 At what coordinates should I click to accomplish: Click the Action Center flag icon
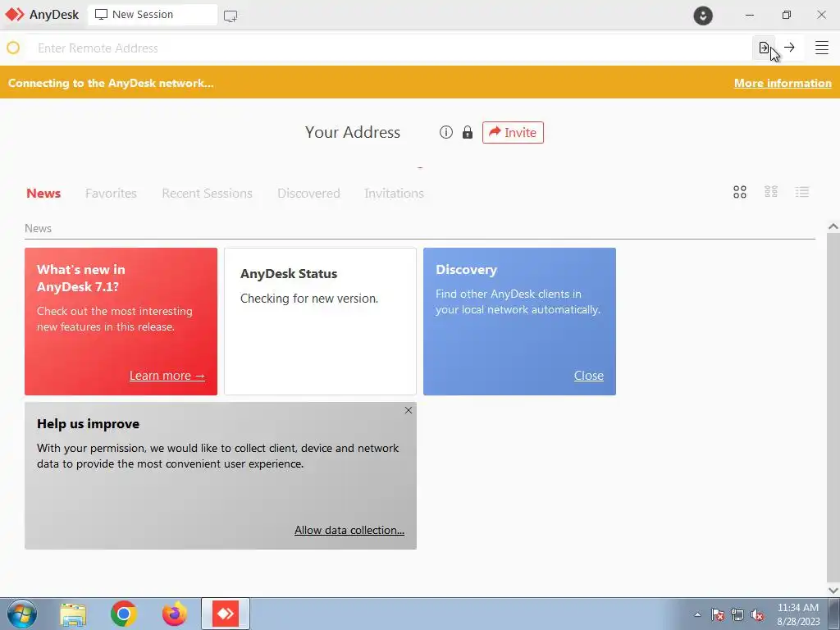coord(718,614)
